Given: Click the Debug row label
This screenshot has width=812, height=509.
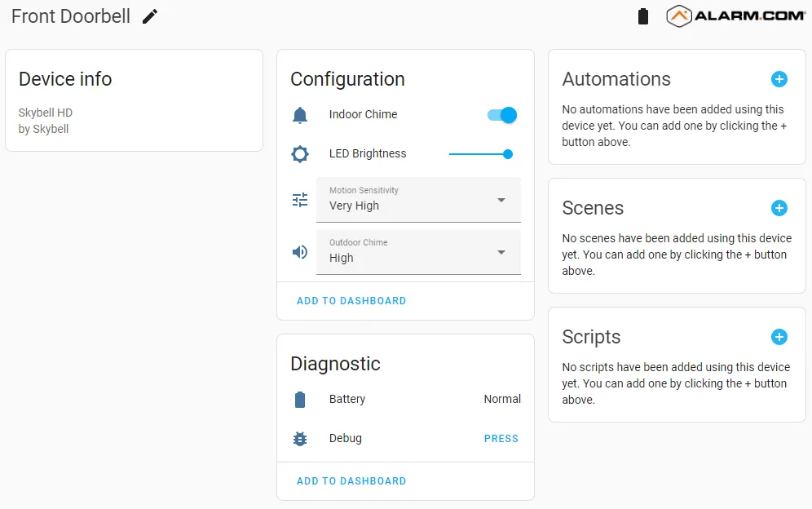Looking at the screenshot, I should [x=346, y=439].
